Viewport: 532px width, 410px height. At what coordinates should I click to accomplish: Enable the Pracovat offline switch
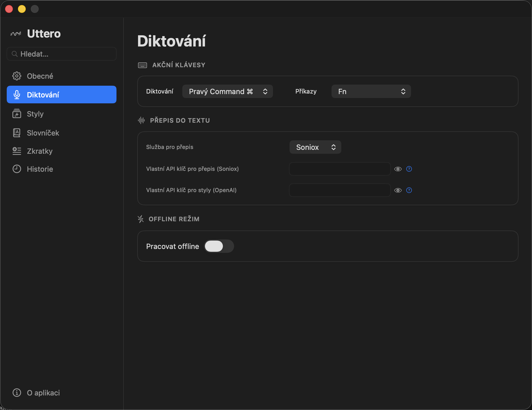(x=219, y=246)
